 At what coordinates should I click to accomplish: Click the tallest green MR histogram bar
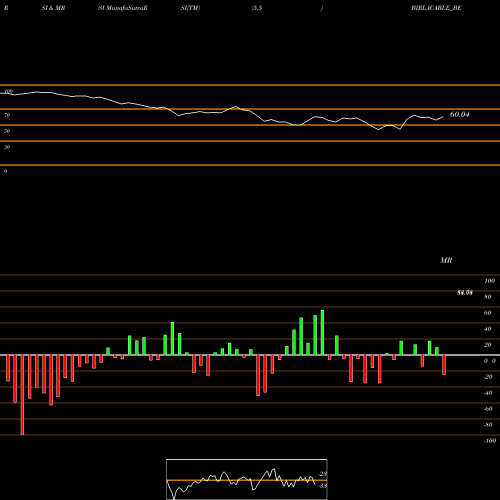322,333
